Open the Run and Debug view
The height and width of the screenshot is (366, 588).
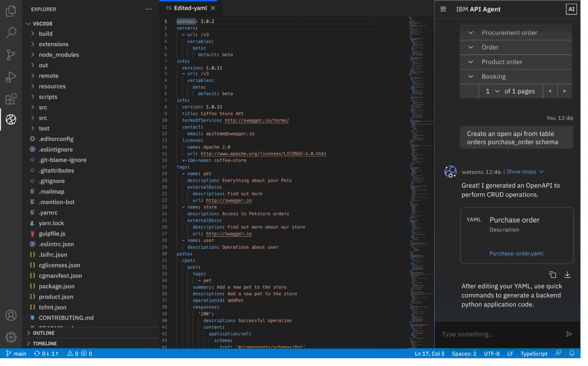pos(11,77)
